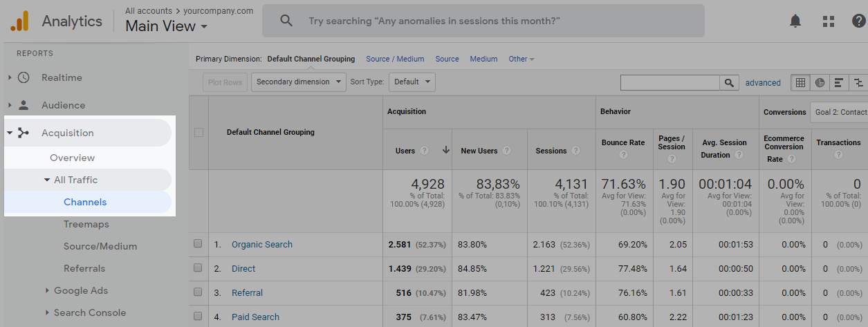Select the performance bar view icon
The width and height of the screenshot is (868, 327).
pos(838,83)
